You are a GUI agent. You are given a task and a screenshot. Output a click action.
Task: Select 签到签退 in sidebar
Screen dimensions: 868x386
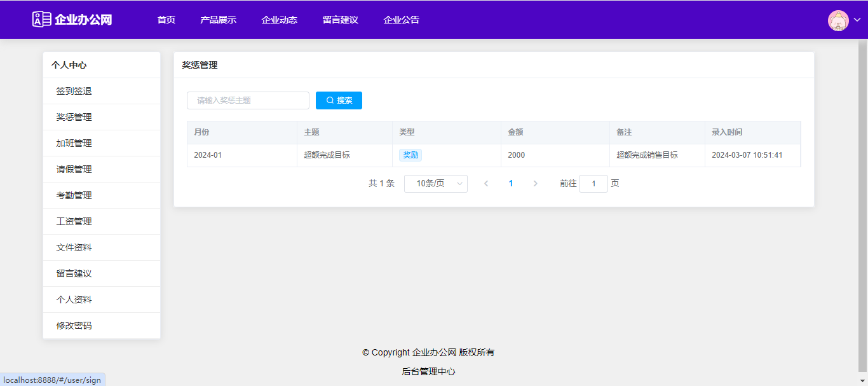coord(74,91)
